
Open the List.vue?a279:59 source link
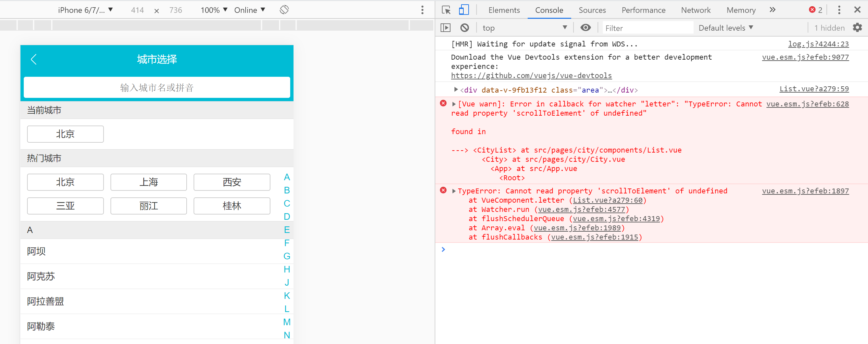[814, 89]
